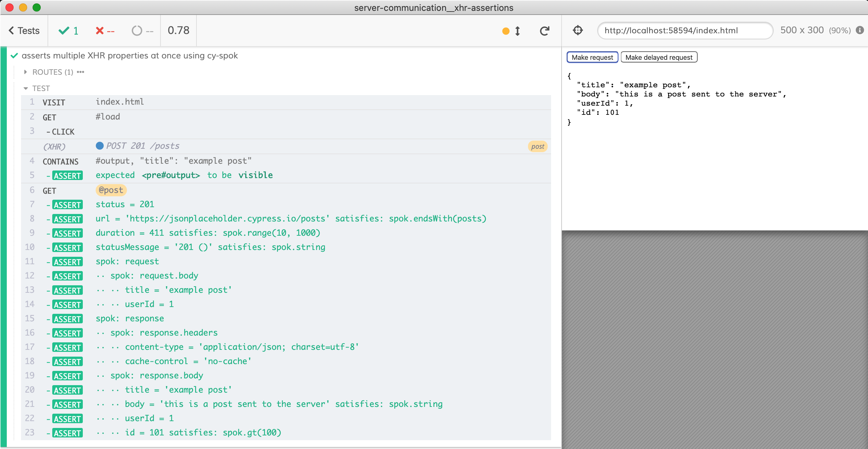
Task: Open the selector playground crosshair icon
Action: (578, 31)
